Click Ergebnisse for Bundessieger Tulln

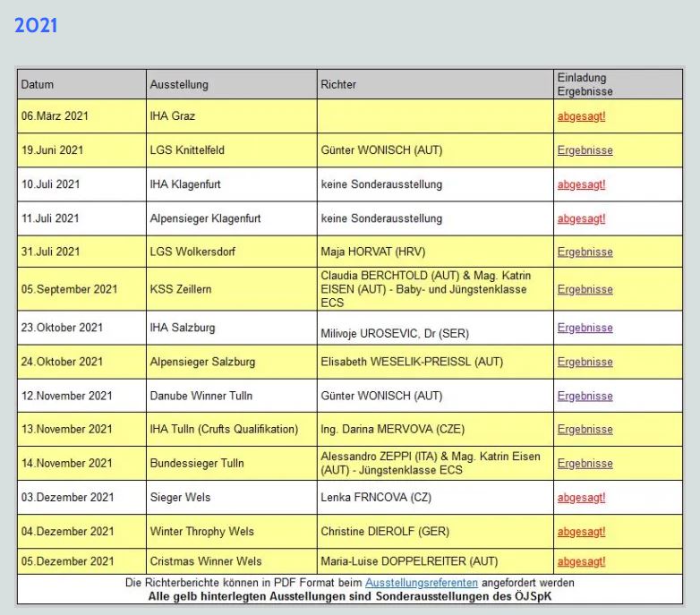pyautogui.click(x=585, y=463)
